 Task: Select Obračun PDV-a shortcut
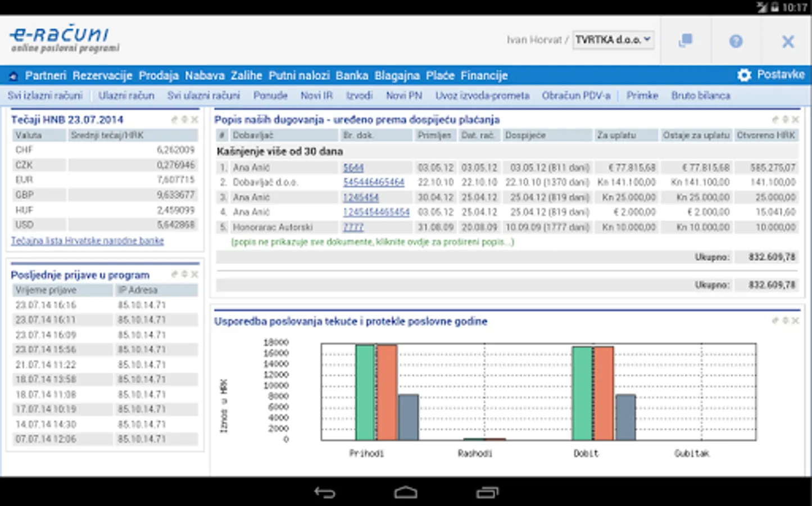[576, 96]
